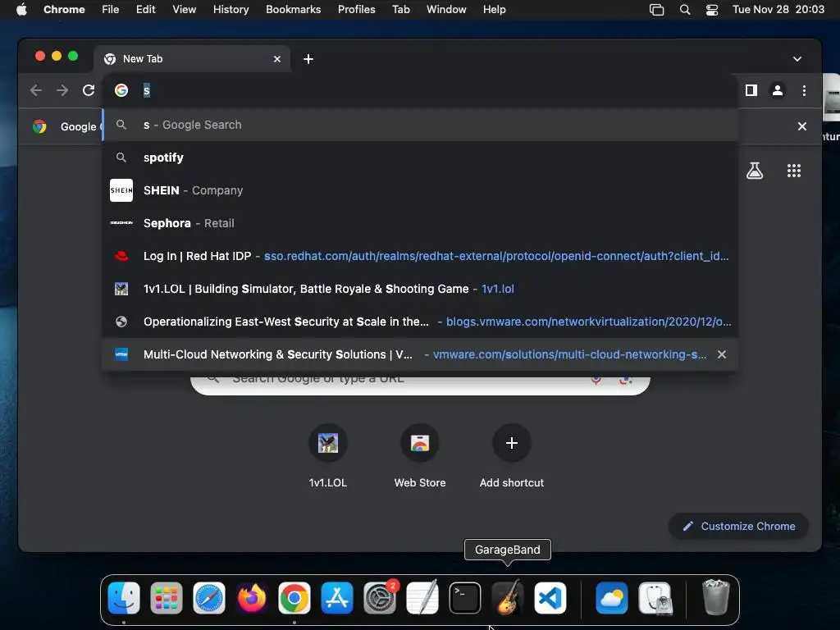Open System Settings from the Dock

(x=380, y=598)
